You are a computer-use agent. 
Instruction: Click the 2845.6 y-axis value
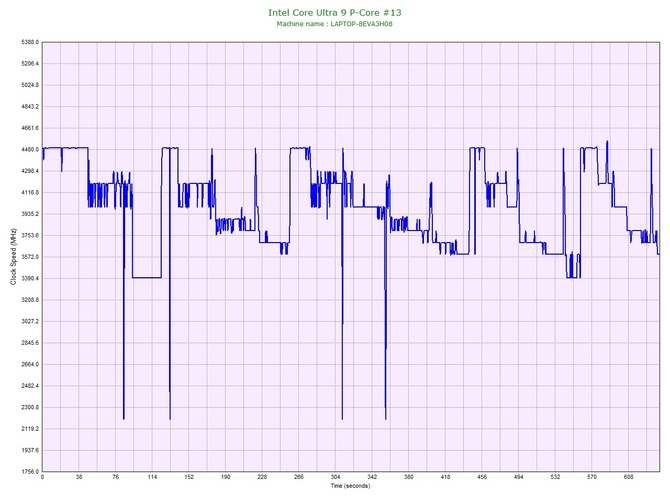(30, 343)
